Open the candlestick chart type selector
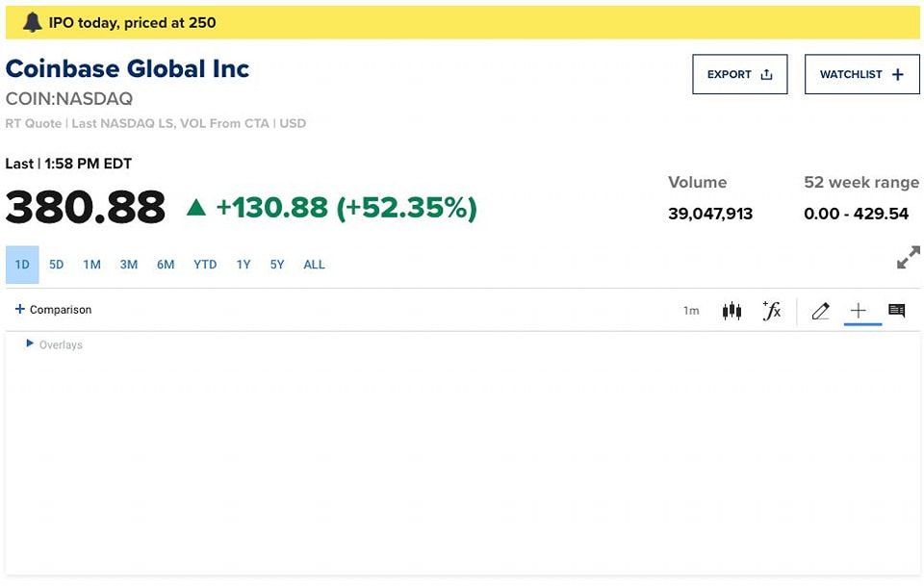 tap(731, 311)
